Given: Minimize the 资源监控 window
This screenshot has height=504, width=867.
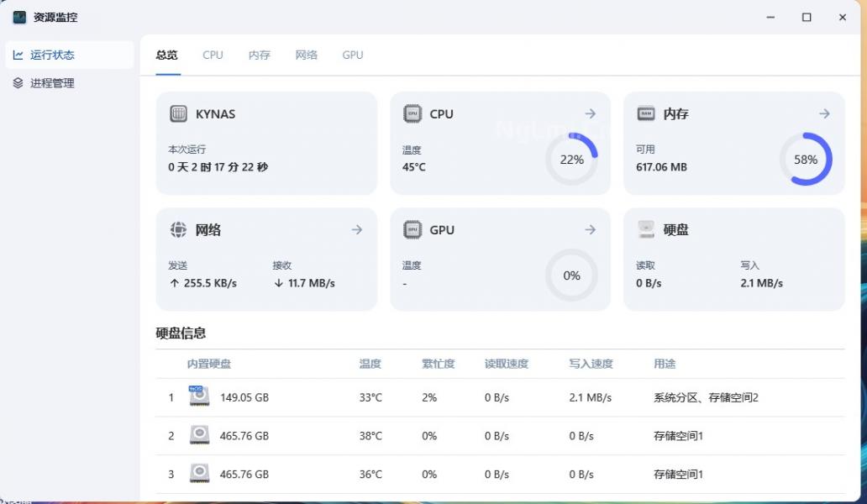Looking at the screenshot, I should (x=770, y=17).
